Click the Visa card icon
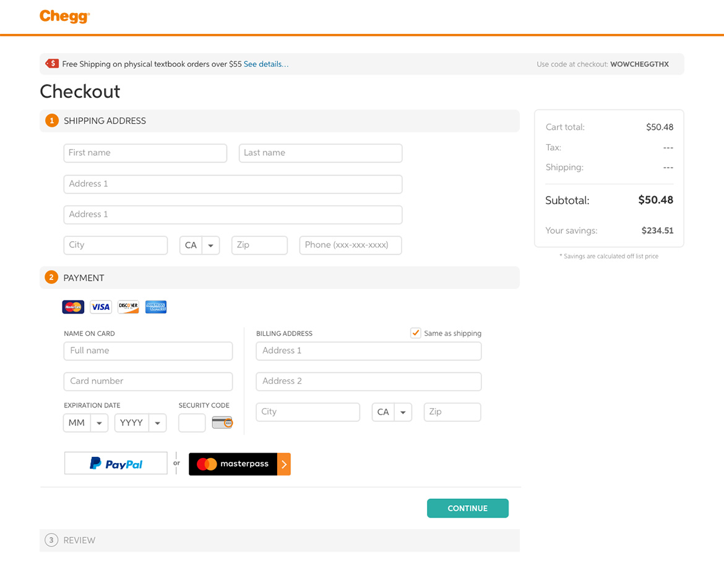 [x=101, y=307]
